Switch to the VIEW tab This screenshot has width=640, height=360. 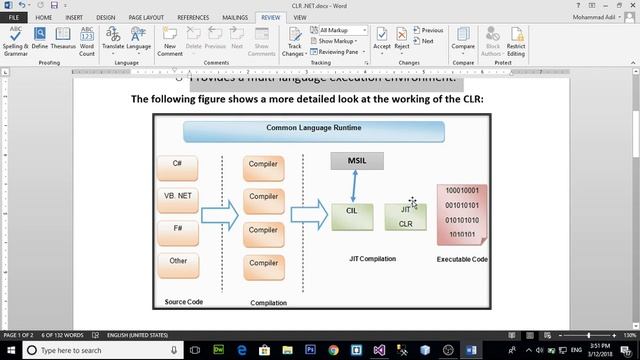(x=300, y=18)
